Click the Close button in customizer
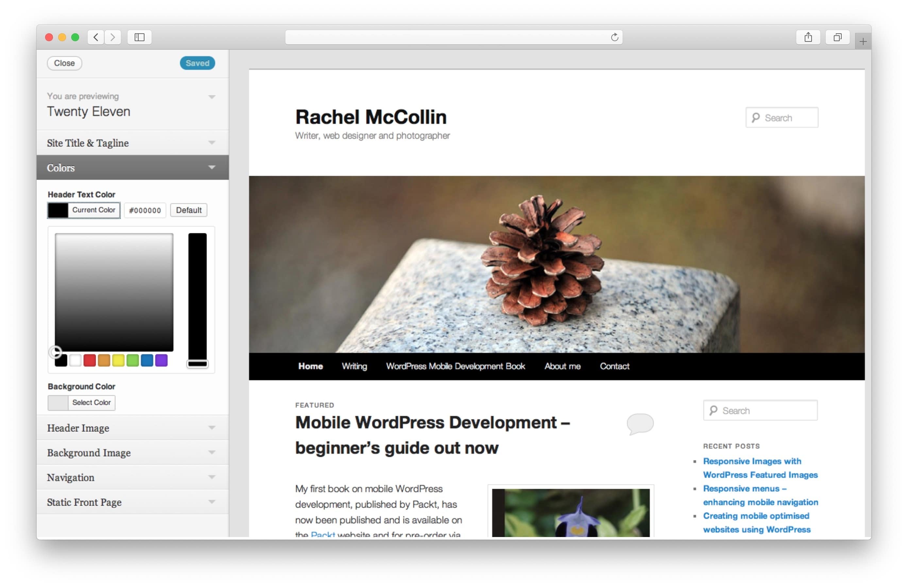This screenshot has width=908, height=588. [x=64, y=63]
